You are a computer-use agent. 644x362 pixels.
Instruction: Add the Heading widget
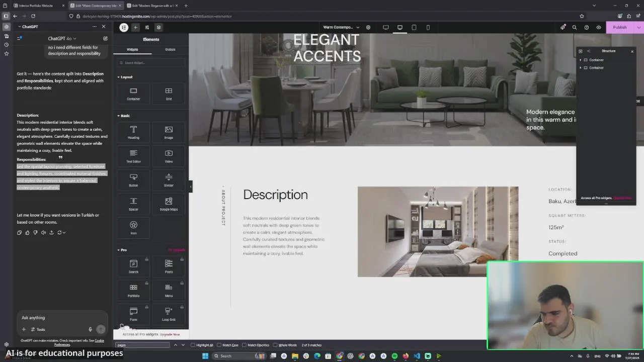coord(133,132)
